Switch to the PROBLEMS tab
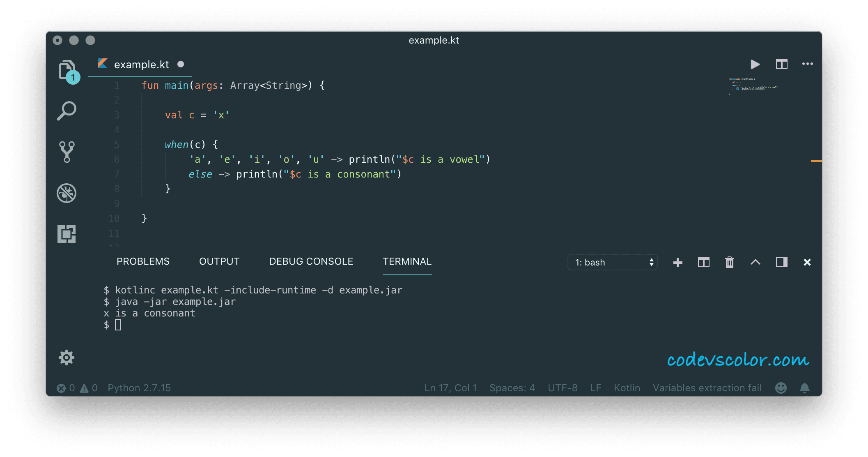868x457 pixels. tap(143, 261)
